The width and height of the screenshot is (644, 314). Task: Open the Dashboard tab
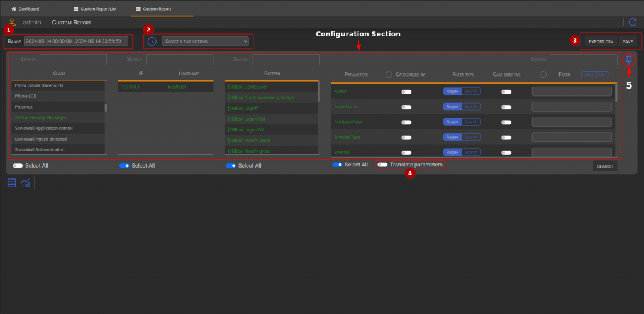click(25, 9)
